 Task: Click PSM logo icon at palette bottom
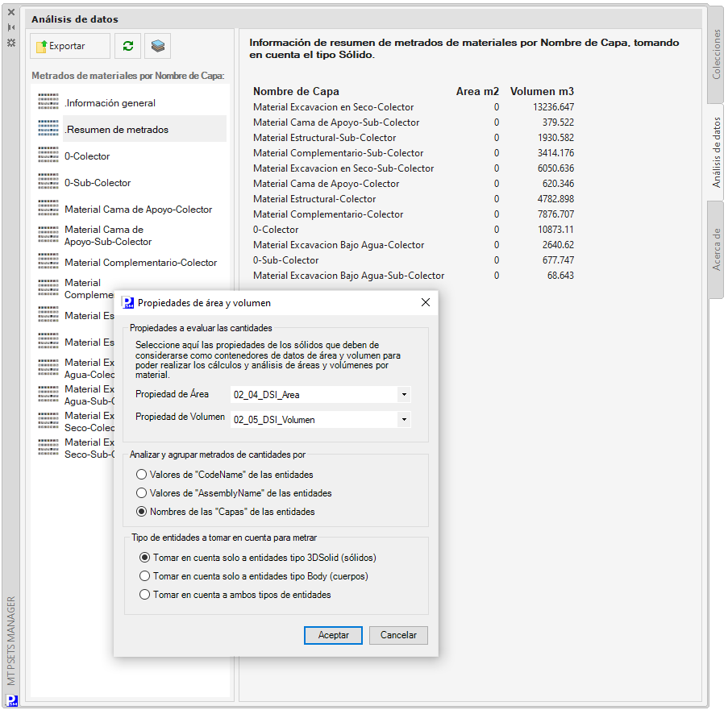(x=13, y=700)
